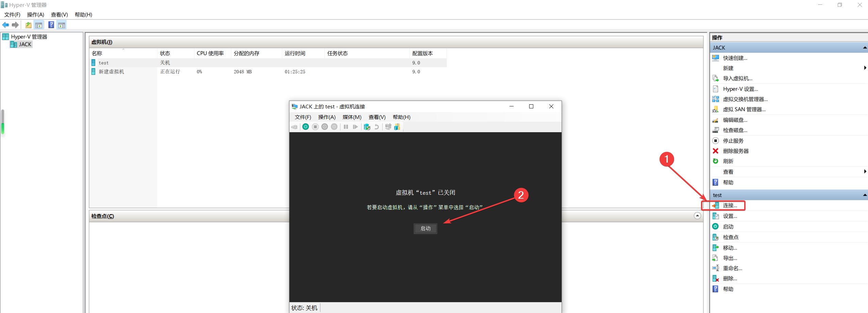
Task: Collapse the test actions section header
Action: (865, 195)
